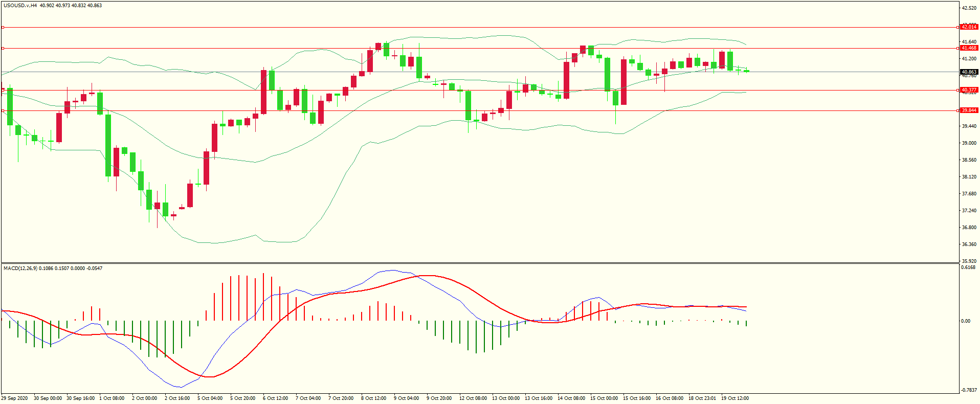Click the 29 Sep 2020 date label
This screenshot has width=980, height=404.
click(x=15, y=398)
